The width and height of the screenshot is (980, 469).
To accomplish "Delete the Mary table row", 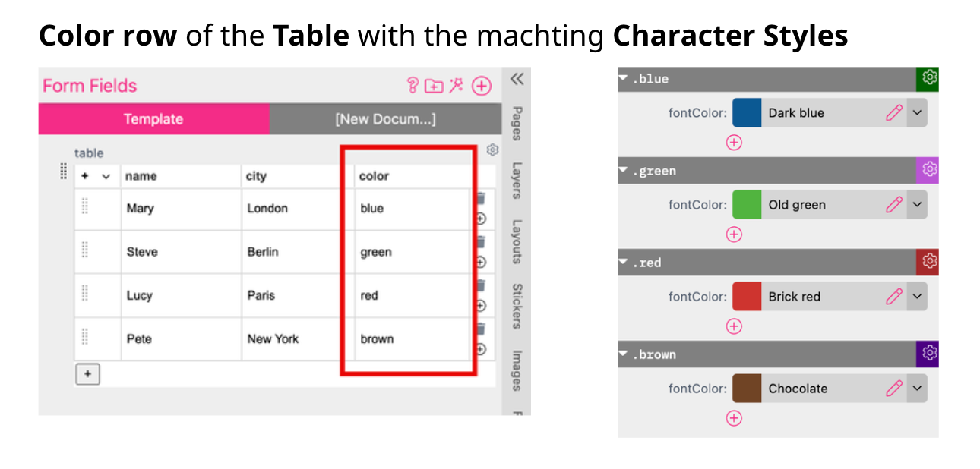I will [x=480, y=199].
